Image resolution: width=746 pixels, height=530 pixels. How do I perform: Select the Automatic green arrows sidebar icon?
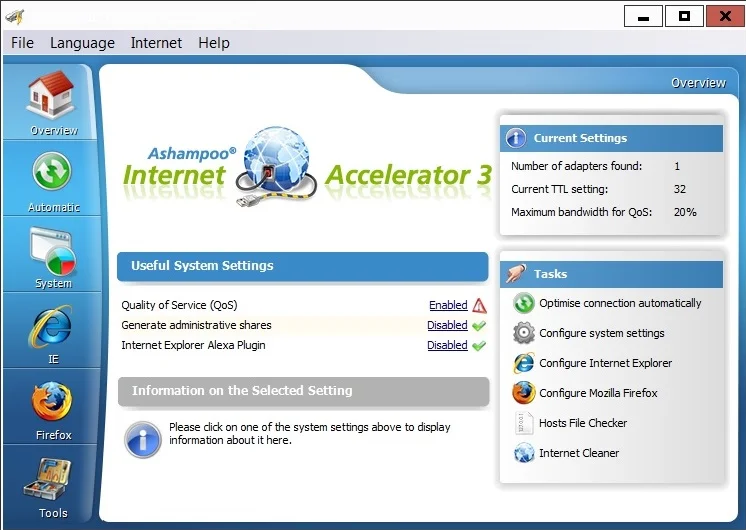point(52,171)
